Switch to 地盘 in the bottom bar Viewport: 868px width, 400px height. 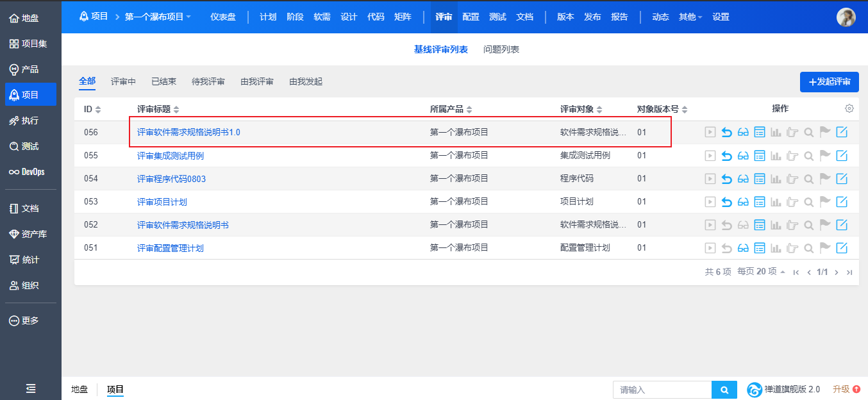(79, 389)
